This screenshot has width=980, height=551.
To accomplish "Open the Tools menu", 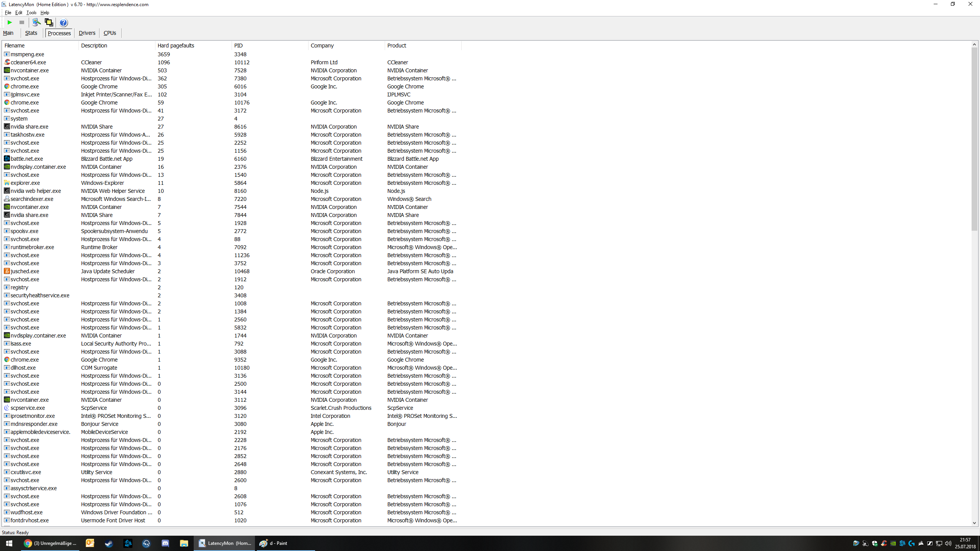I will pyautogui.click(x=31, y=13).
